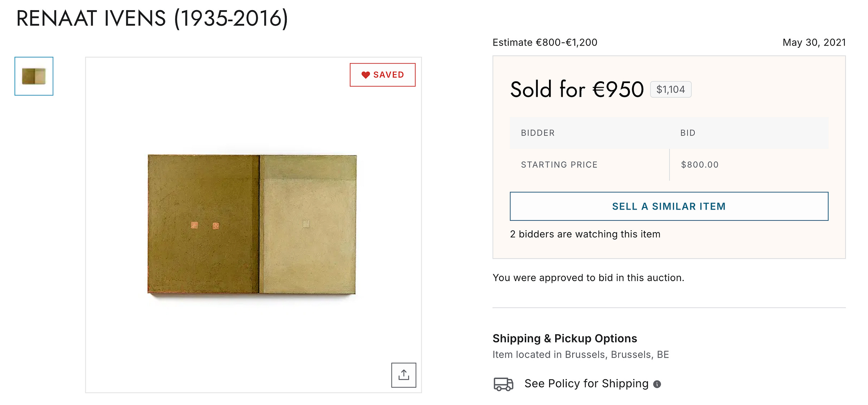Image resolution: width=868 pixels, height=405 pixels.
Task: Click the BIDDER column header
Action: 537,133
